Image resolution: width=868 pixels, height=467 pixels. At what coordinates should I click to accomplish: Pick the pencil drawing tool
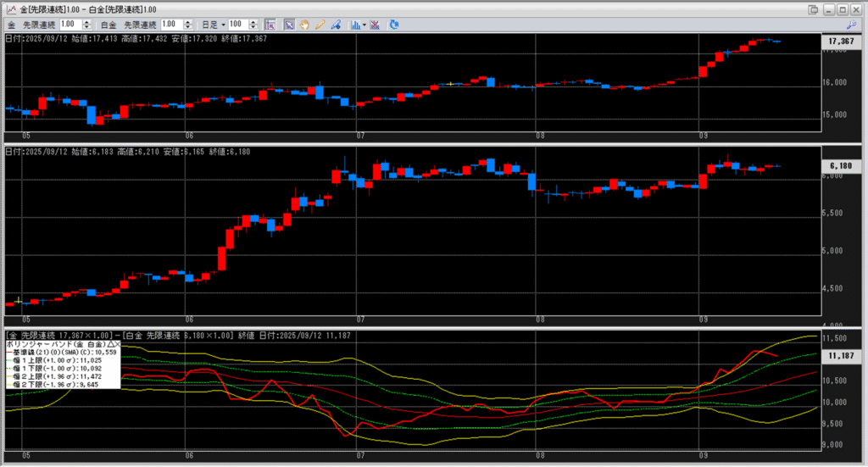(x=320, y=25)
